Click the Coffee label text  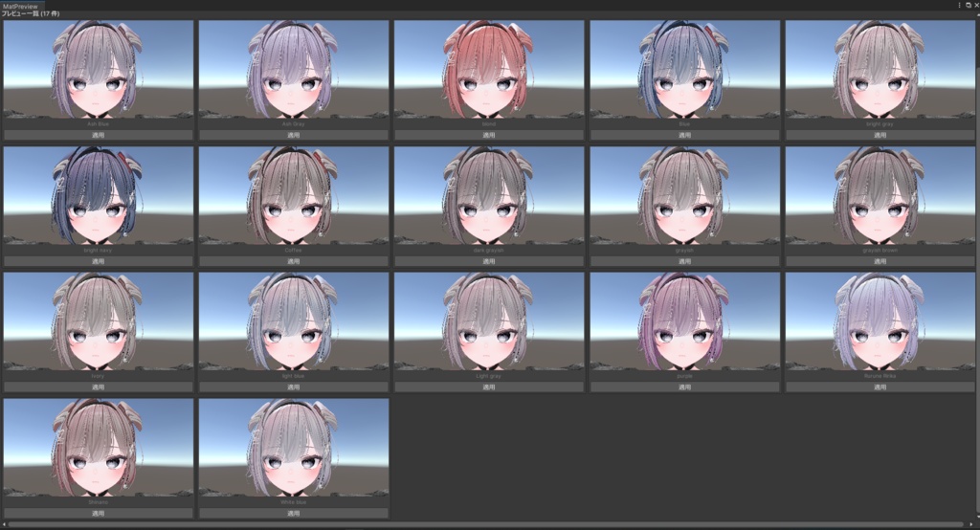293,251
